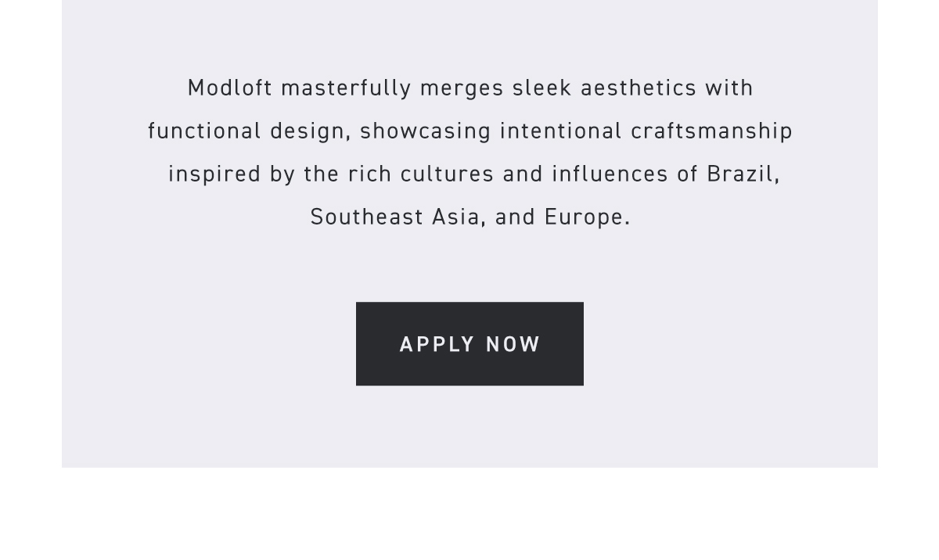Click the word 'influences' in third line
Image resolution: width=939 pixels, height=560 pixels.
tap(610, 174)
